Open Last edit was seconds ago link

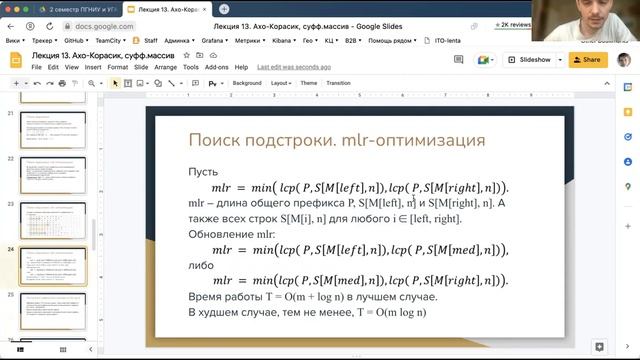pos(294,67)
